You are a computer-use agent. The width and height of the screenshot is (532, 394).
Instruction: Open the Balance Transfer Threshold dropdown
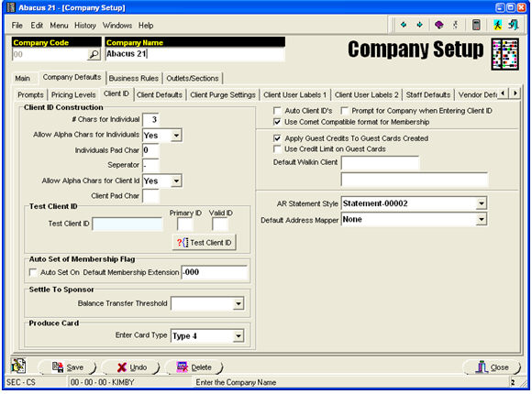[x=238, y=303]
